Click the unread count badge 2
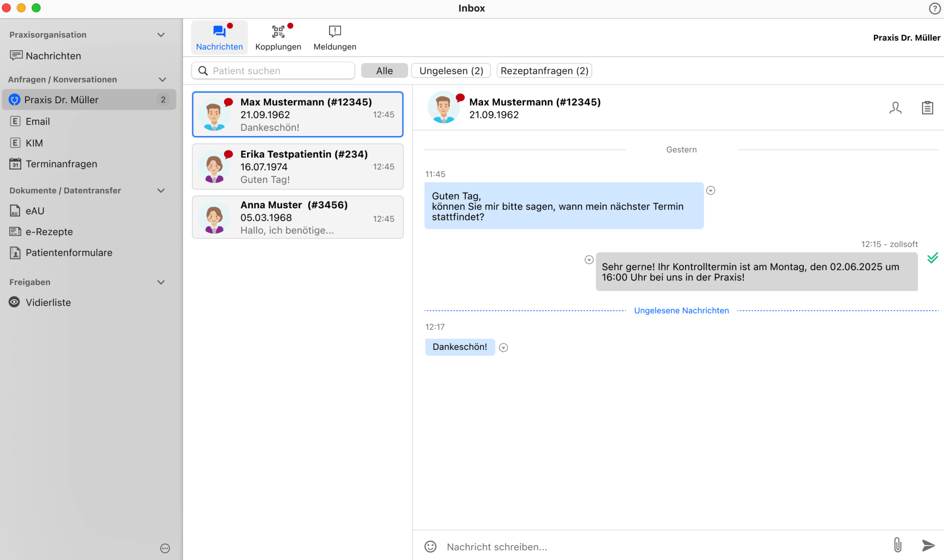This screenshot has height=560, width=944. pyautogui.click(x=163, y=100)
